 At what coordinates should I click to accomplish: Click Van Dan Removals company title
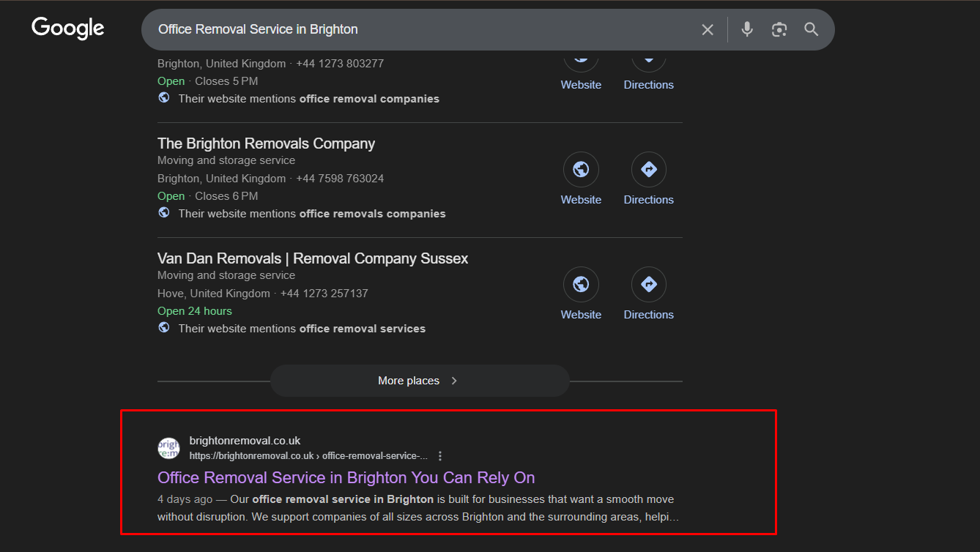coord(313,258)
